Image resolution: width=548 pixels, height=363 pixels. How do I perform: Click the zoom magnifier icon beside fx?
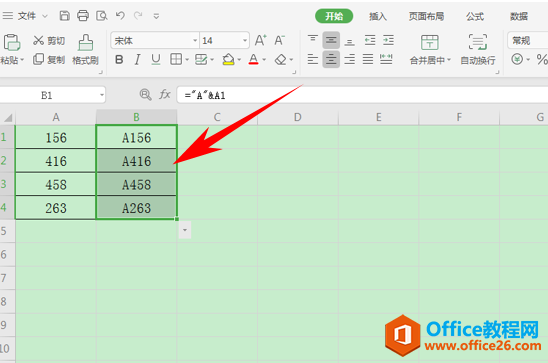pos(145,95)
